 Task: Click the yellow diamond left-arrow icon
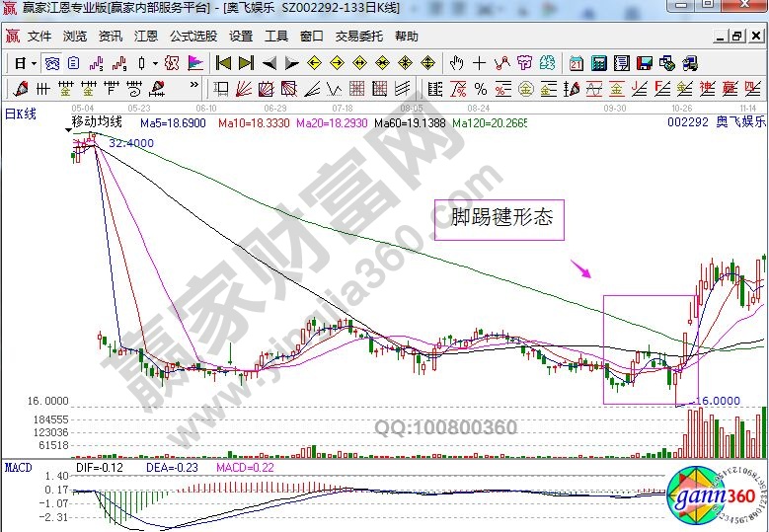[315, 63]
